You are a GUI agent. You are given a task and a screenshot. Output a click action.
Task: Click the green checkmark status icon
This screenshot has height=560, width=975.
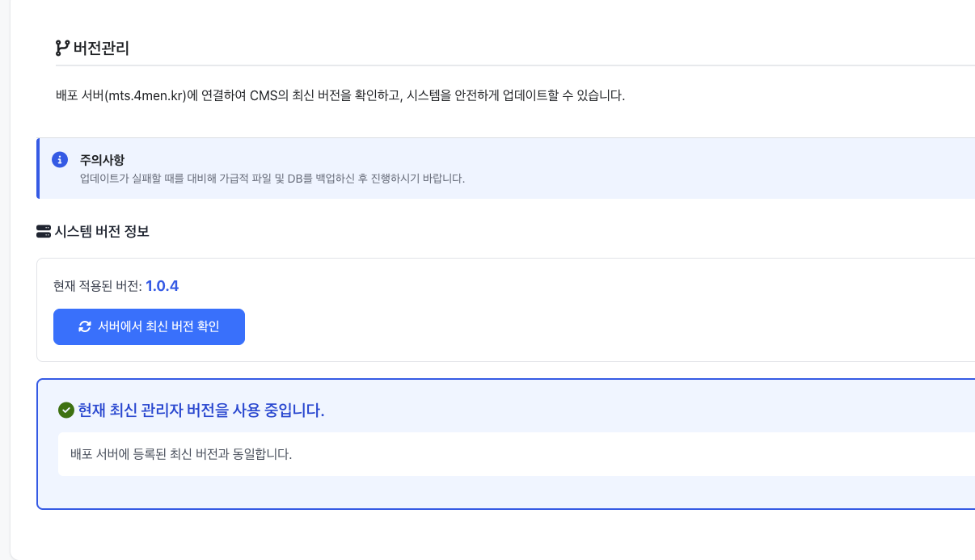click(x=66, y=411)
